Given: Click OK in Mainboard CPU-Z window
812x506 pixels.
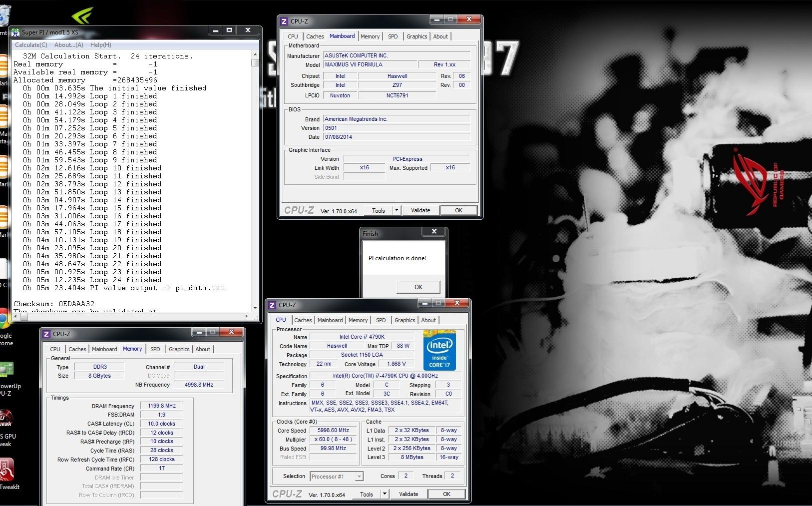Looking at the screenshot, I should click(458, 210).
